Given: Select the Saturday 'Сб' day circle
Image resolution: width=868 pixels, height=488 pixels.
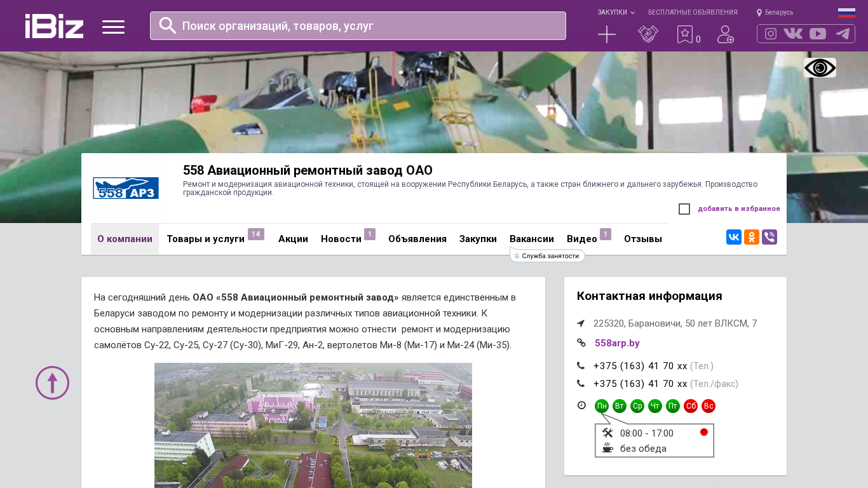Looking at the screenshot, I should click(691, 406).
